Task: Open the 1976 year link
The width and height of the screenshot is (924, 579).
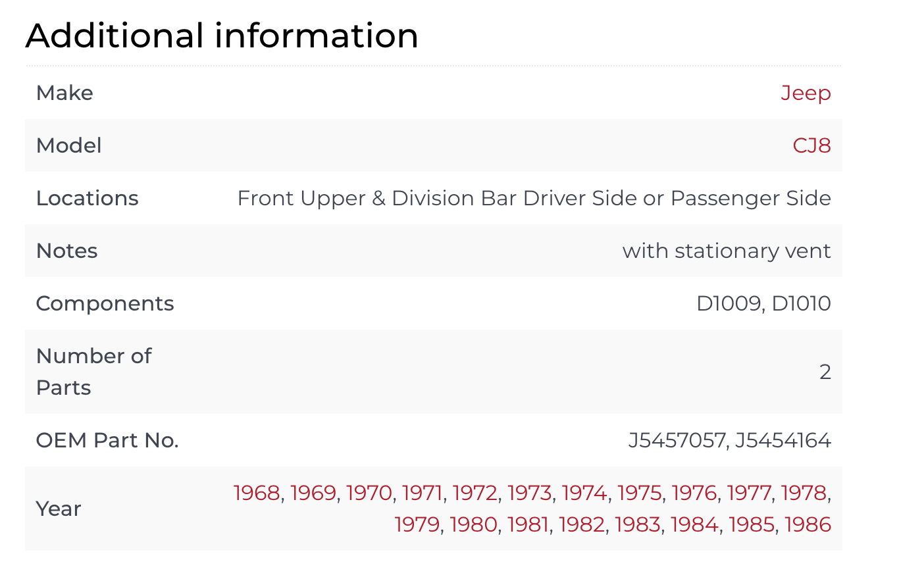Action: click(x=694, y=493)
